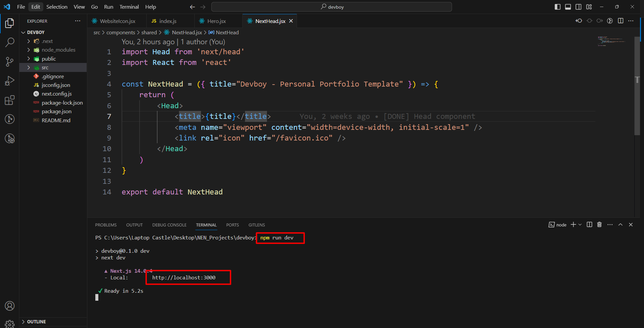Open the Source Control view

pos(10,62)
